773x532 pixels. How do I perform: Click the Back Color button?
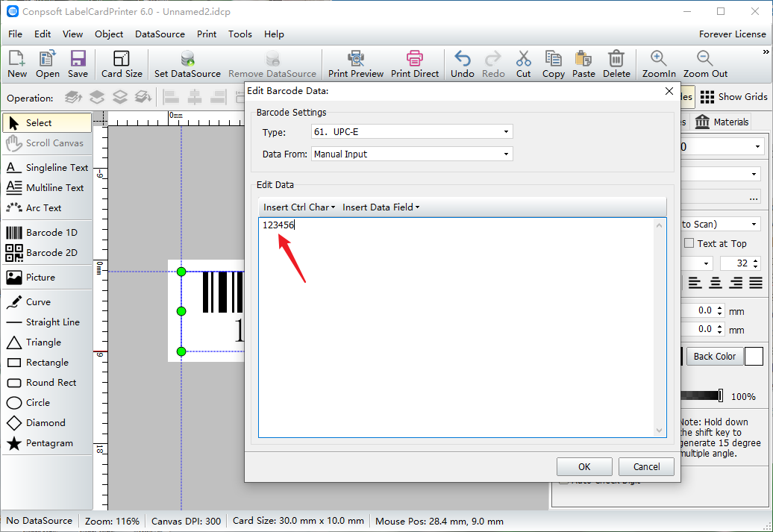(714, 356)
